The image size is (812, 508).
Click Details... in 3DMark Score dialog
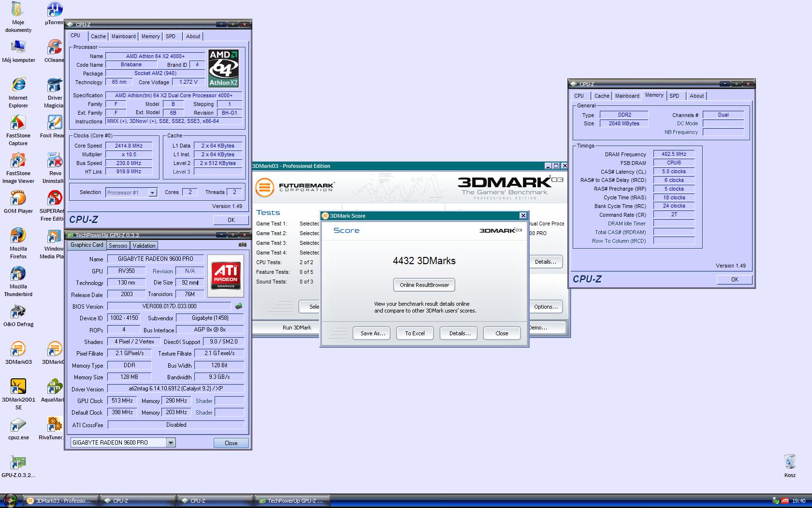tap(460, 333)
